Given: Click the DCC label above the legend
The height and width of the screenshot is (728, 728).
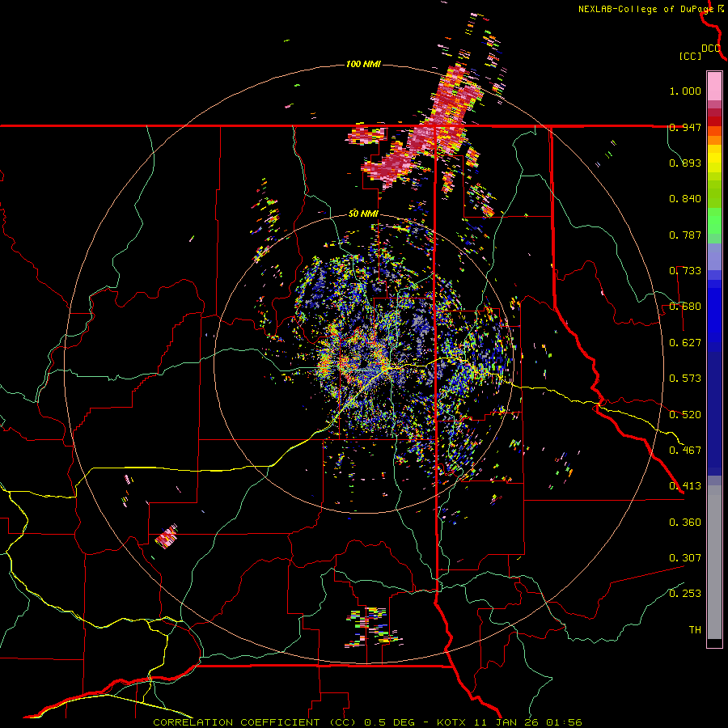Looking at the screenshot, I should pos(711,49).
